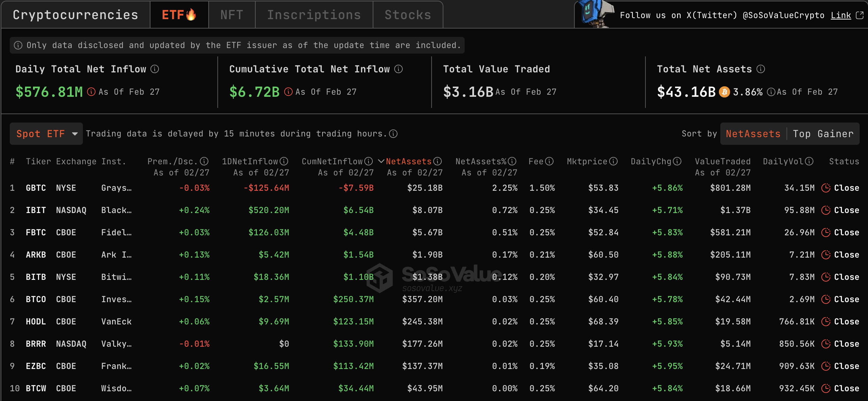Switch sorting to Top Gainer
868x401 pixels.
point(823,134)
